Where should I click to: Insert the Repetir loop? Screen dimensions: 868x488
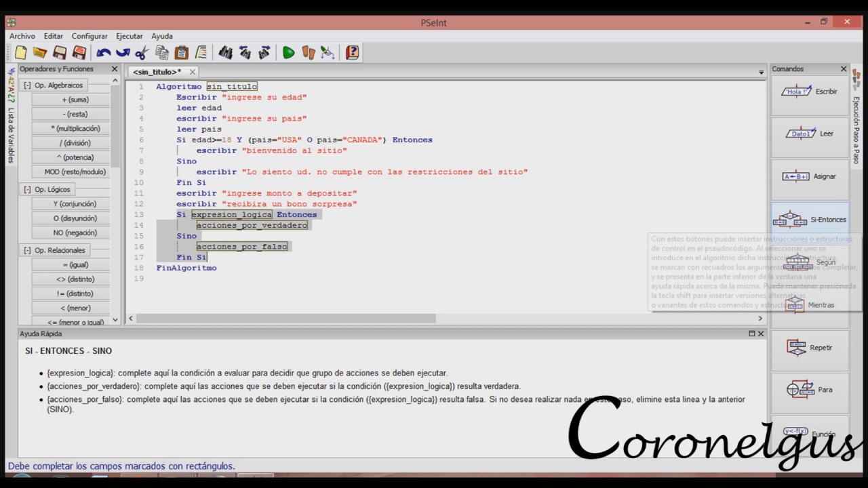[x=810, y=348]
